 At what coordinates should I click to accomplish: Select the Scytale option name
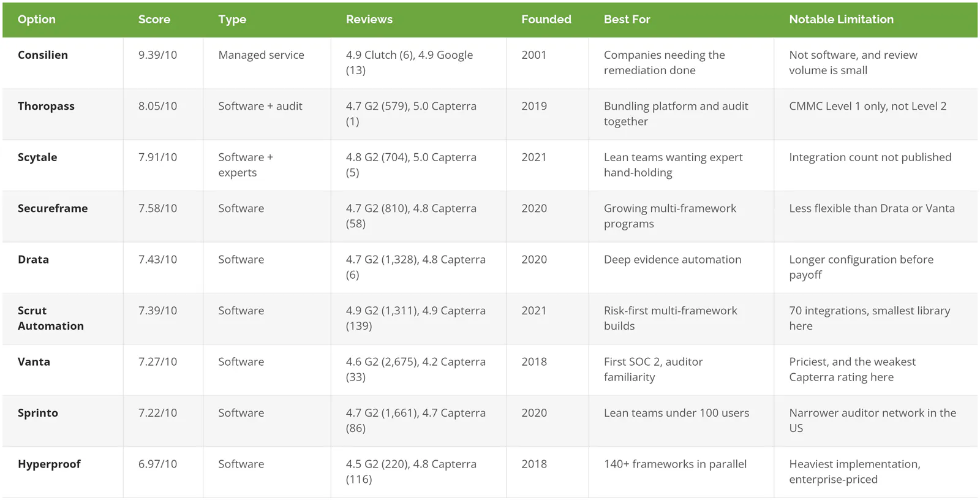tap(37, 157)
